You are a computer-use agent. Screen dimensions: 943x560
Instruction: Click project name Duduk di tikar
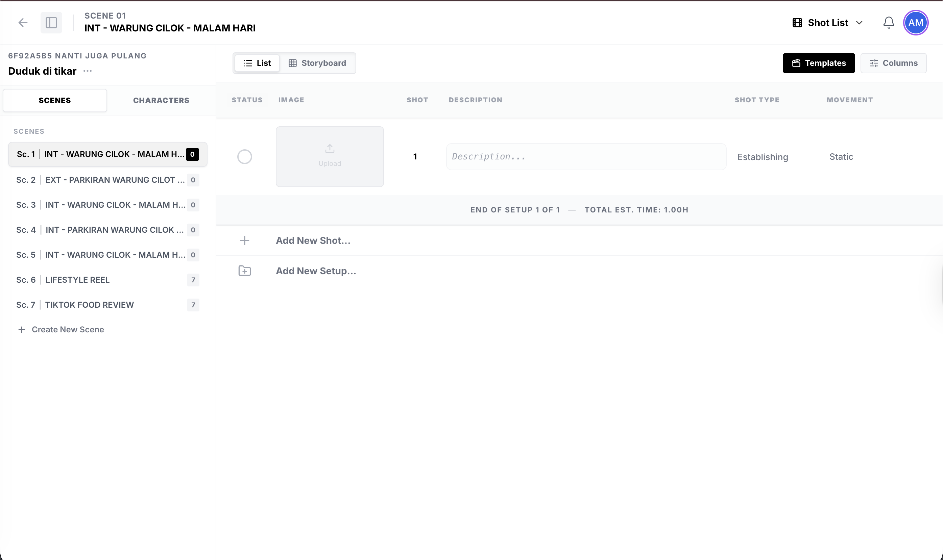42,71
